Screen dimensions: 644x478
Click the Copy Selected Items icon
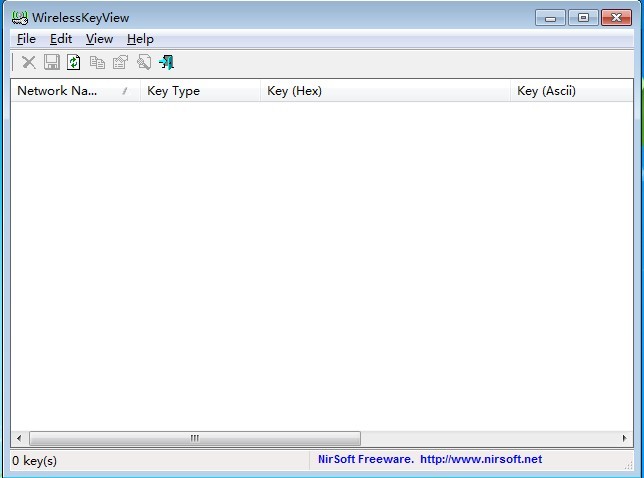[x=97, y=63]
